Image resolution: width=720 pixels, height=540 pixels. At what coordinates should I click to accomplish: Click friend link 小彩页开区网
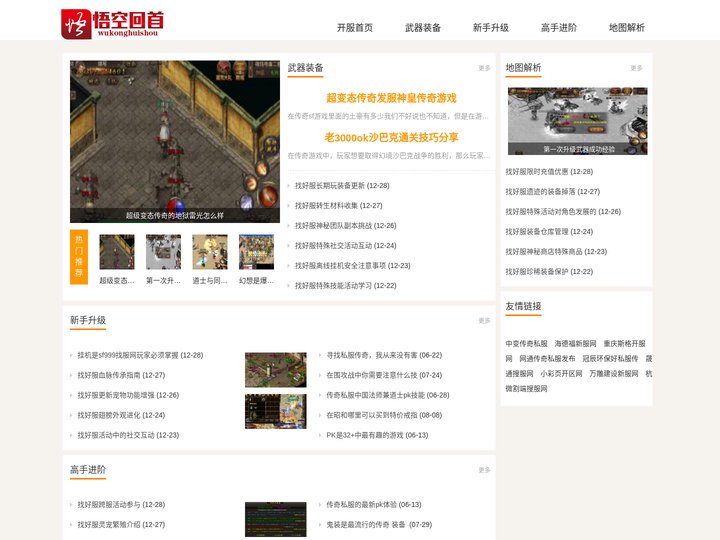pos(561,374)
